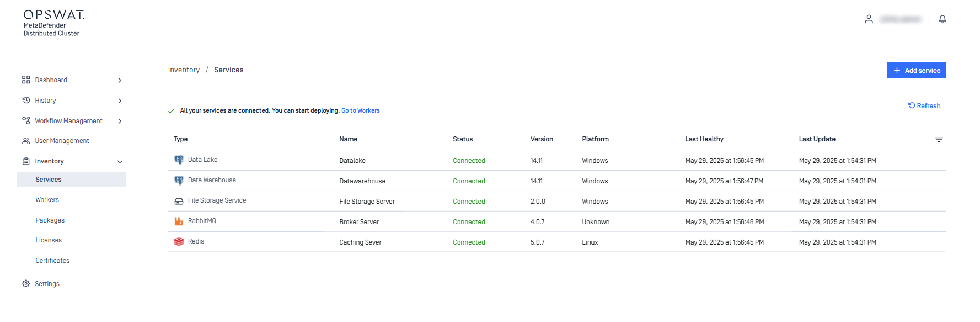Click the Redis logo icon
Image resolution: width=980 pixels, height=322 pixels.
click(179, 242)
